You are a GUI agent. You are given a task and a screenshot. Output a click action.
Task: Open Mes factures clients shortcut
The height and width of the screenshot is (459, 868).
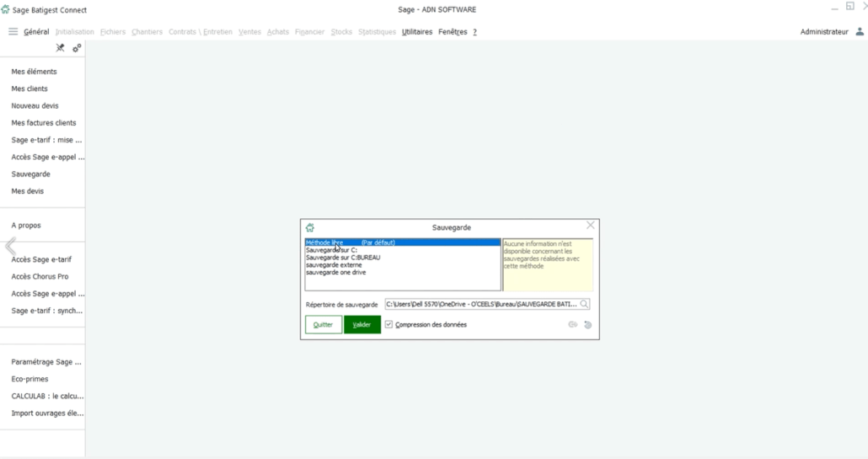pyautogui.click(x=44, y=123)
